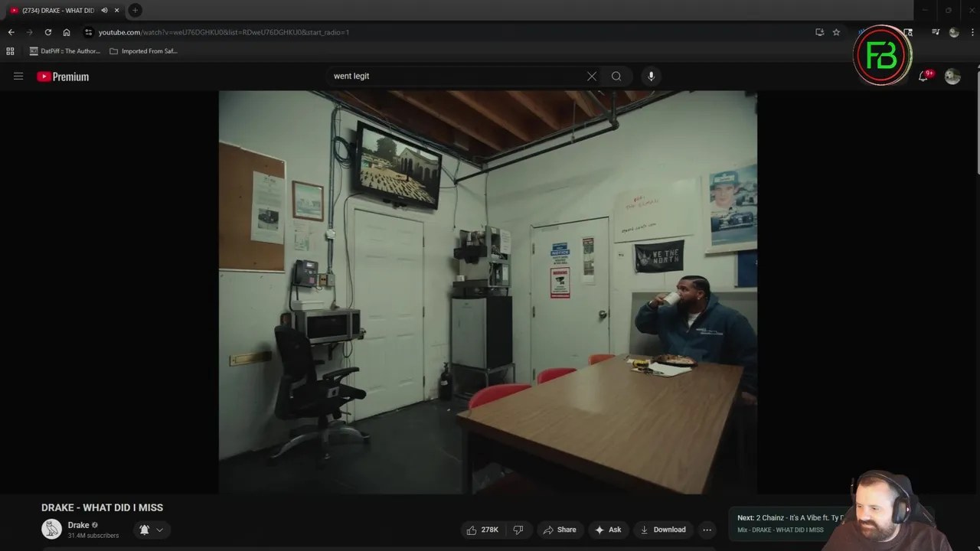Go to YouTube Premium home logo
This screenshot has width=980, height=551.
[63, 77]
